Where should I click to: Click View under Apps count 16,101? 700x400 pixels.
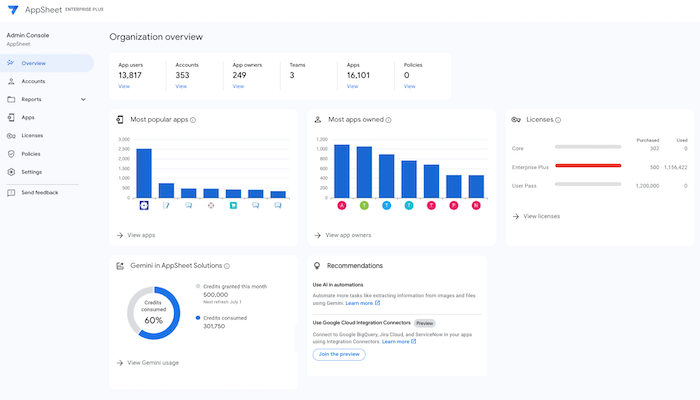click(353, 86)
